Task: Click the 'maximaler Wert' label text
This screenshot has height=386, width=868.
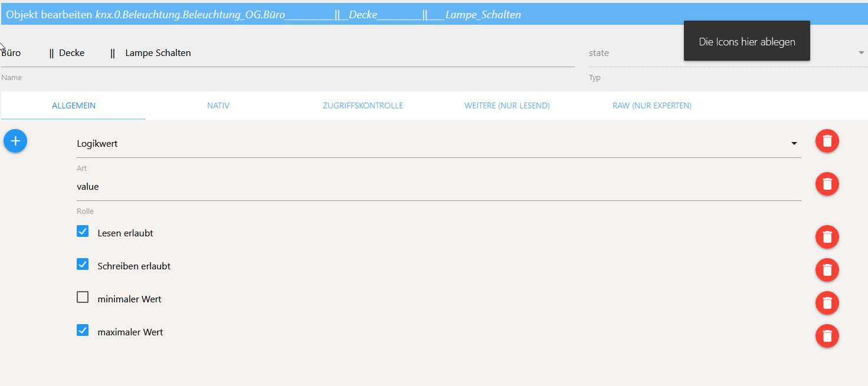Action: coord(130,332)
